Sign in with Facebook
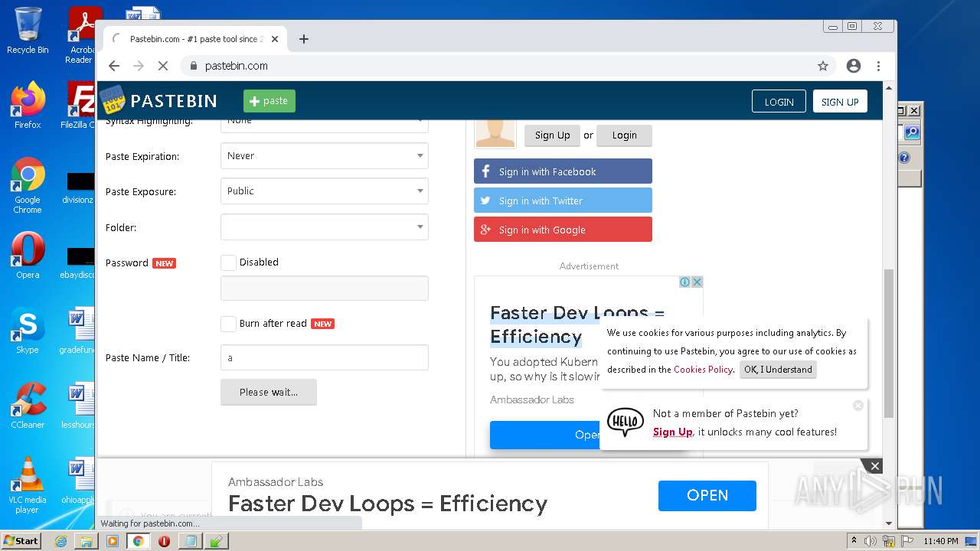Screen dimensions: 980x551 (563, 171)
